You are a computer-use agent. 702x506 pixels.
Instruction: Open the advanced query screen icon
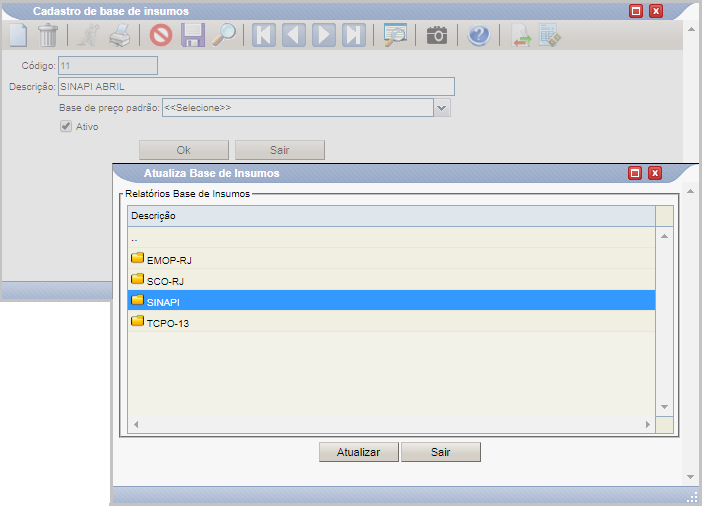click(395, 35)
